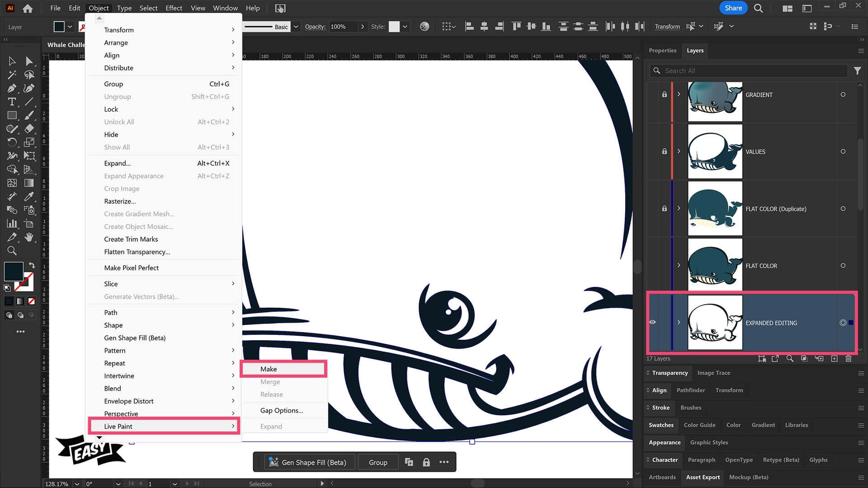
Task: Select the Eraser tool
Action: 29,129
